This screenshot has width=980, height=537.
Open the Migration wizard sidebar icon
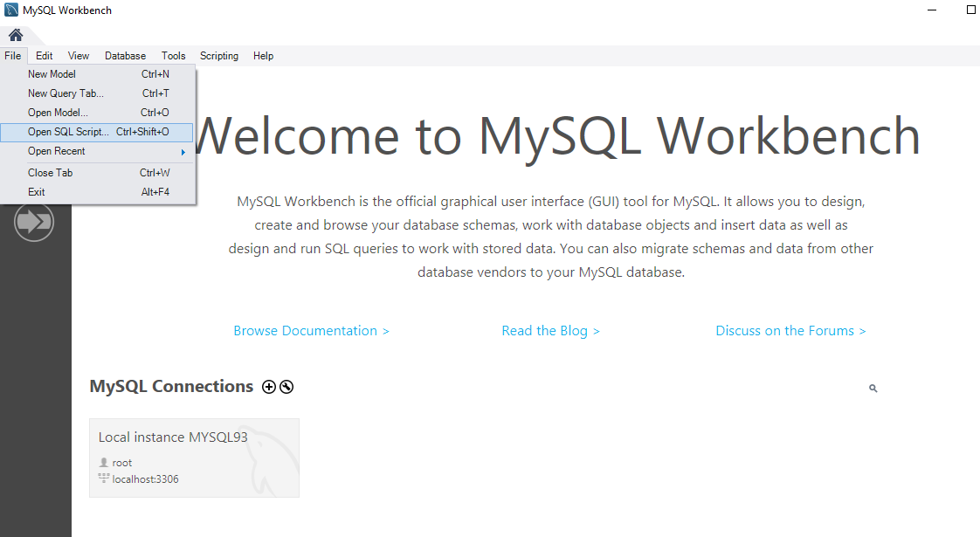pos(34,223)
